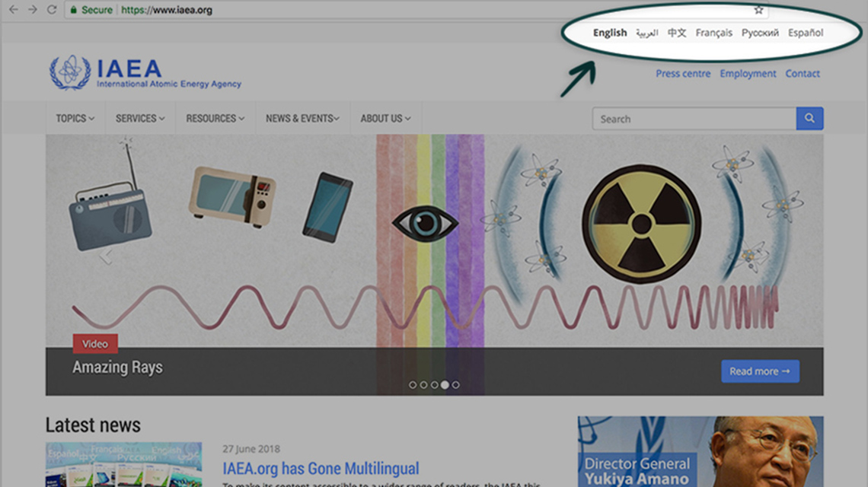Open the ABOUT US dropdown
868x487 pixels.
[x=385, y=119]
